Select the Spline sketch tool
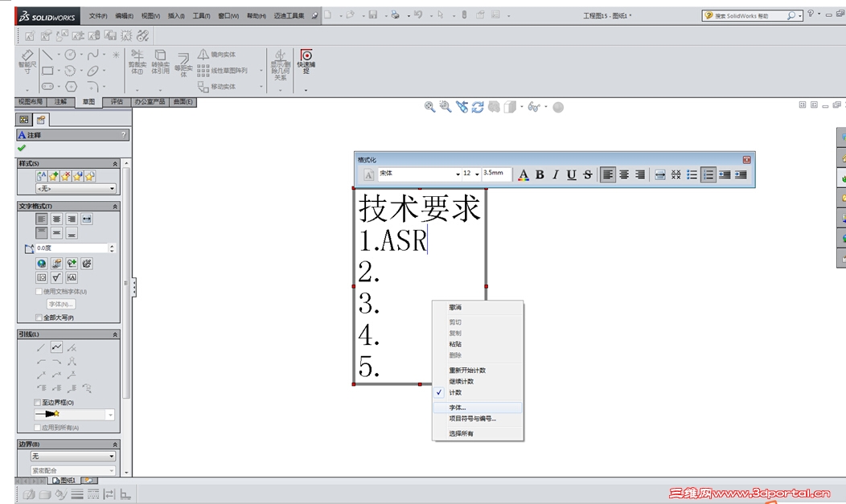The image size is (846, 504). coord(92,55)
